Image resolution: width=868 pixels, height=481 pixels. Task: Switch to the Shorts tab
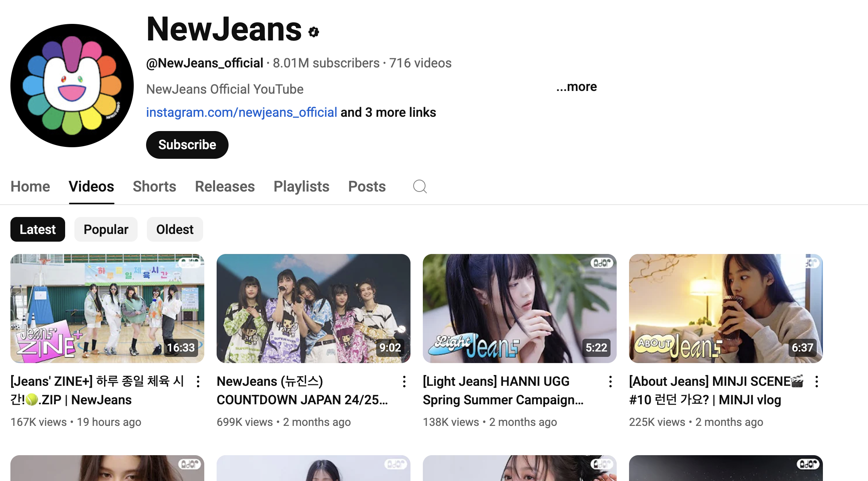point(155,187)
